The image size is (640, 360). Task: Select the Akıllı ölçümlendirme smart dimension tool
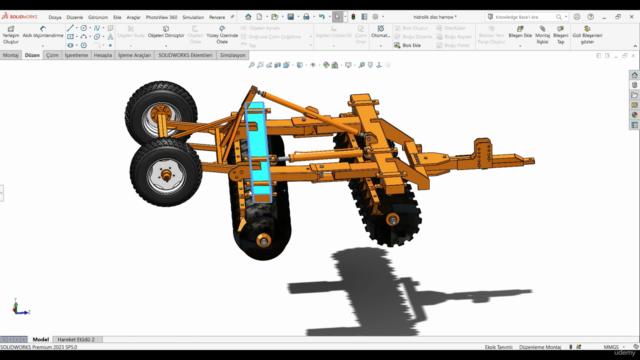pyautogui.click(x=43, y=32)
